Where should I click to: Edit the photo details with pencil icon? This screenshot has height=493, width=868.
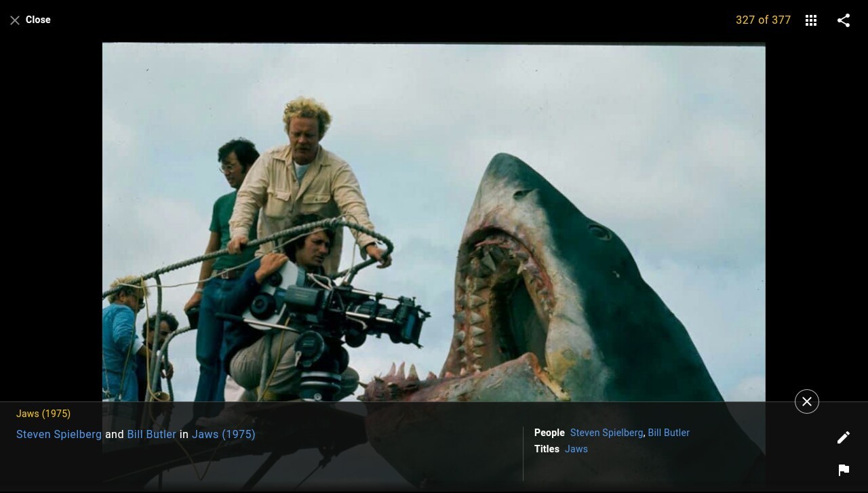(x=844, y=437)
